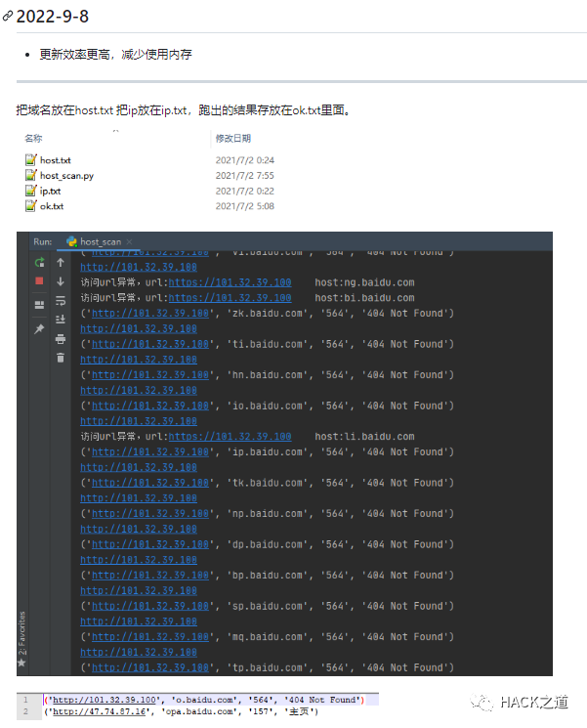Viewport: 587px width, 728px height.
Task: Select the host_scan run tab
Action: pos(101,242)
